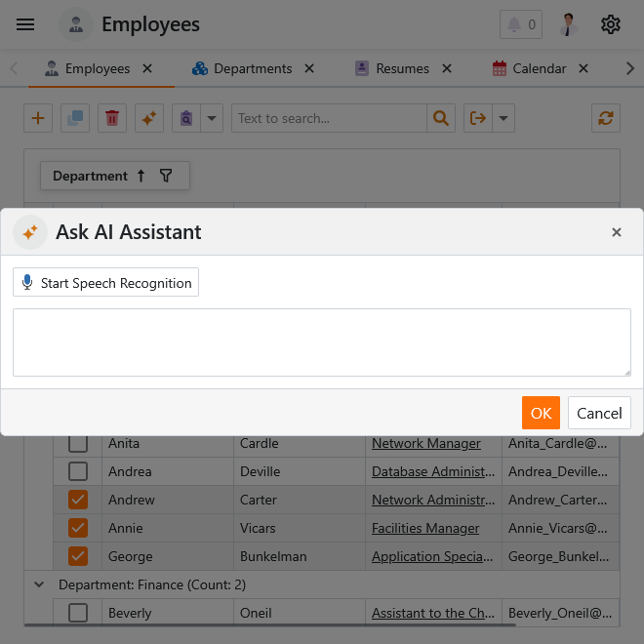This screenshot has height=644, width=644.
Task: Click the Ask AI Assistant sparkle icon
Action: click(x=30, y=232)
